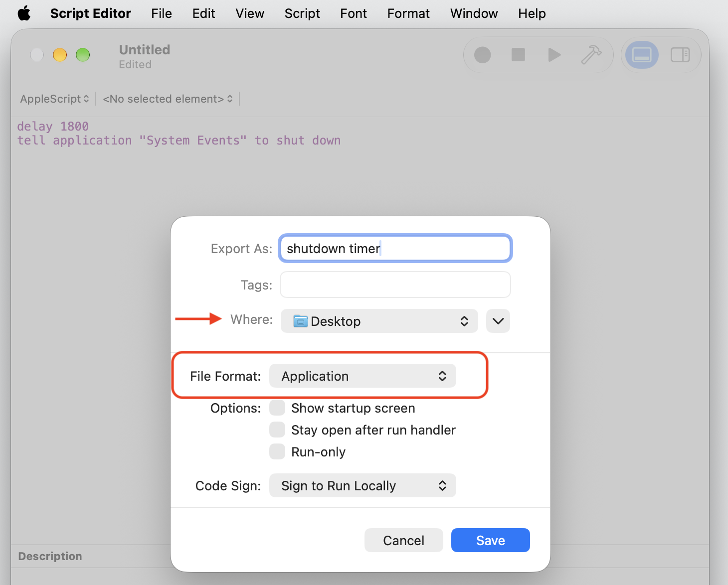
Task: Click the "delay 1800" script line
Action: click(53, 127)
